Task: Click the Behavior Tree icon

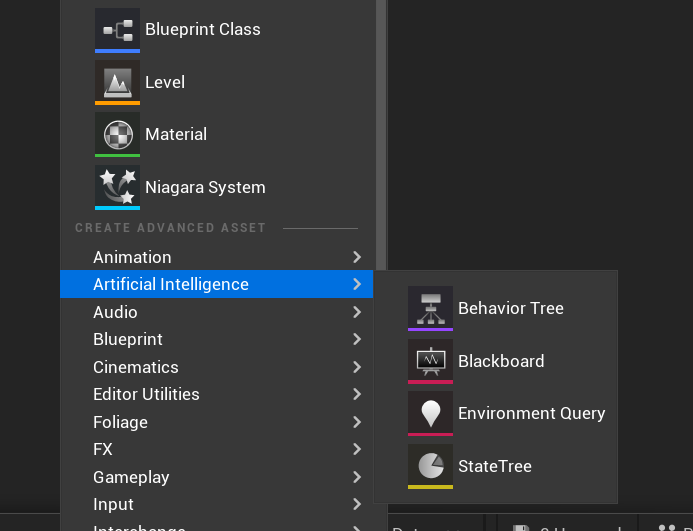Action: click(x=430, y=308)
